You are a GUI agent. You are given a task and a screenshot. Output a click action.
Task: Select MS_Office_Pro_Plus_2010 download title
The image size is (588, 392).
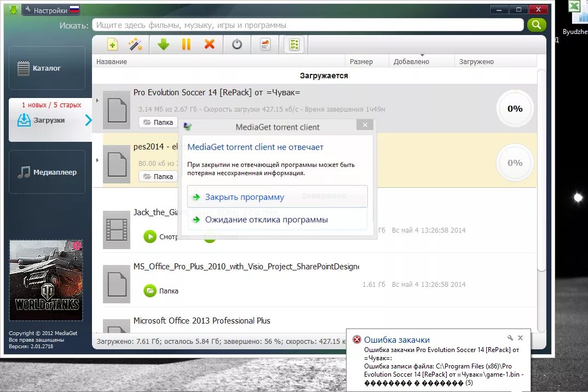[x=246, y=267]
